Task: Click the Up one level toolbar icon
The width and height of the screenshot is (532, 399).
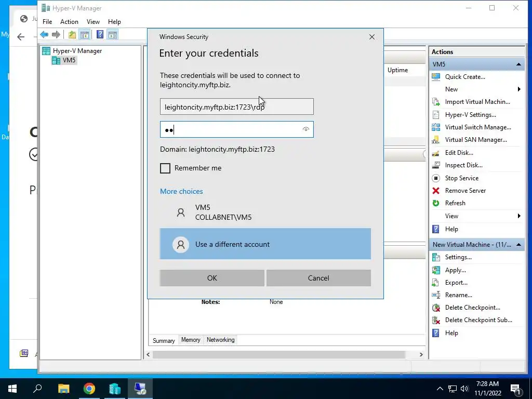Action: pyautogui.click(x=72, y=34)
